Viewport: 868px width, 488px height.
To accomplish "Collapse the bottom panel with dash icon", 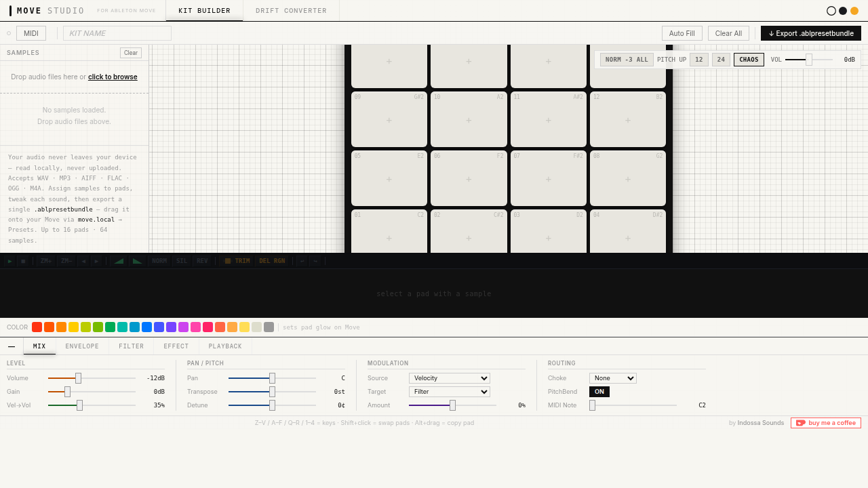I will tap(12, 346).
